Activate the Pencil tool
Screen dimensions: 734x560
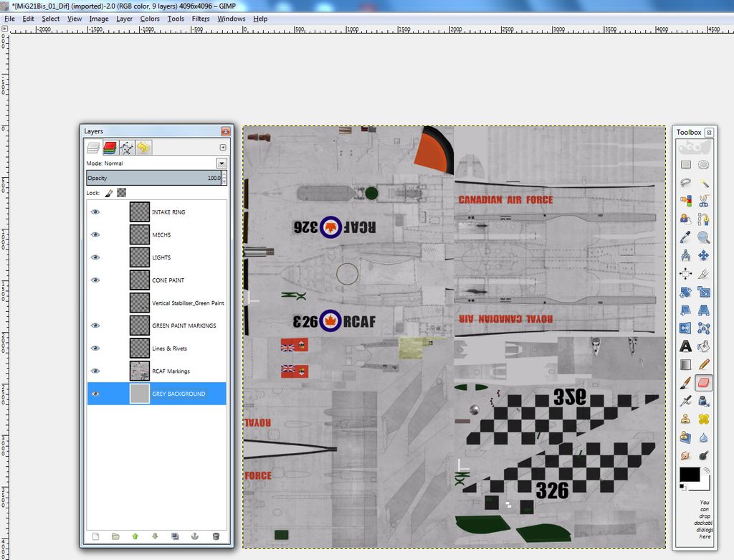[703, 364]
